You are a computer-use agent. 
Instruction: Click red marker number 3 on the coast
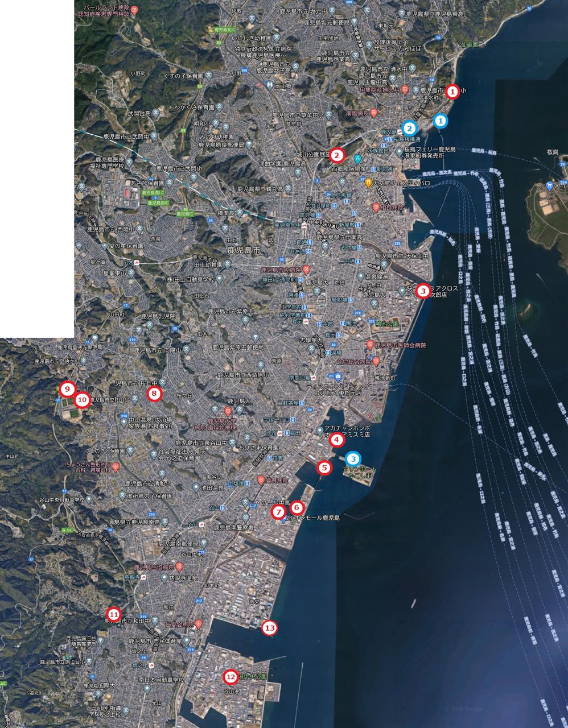(423, 291)
